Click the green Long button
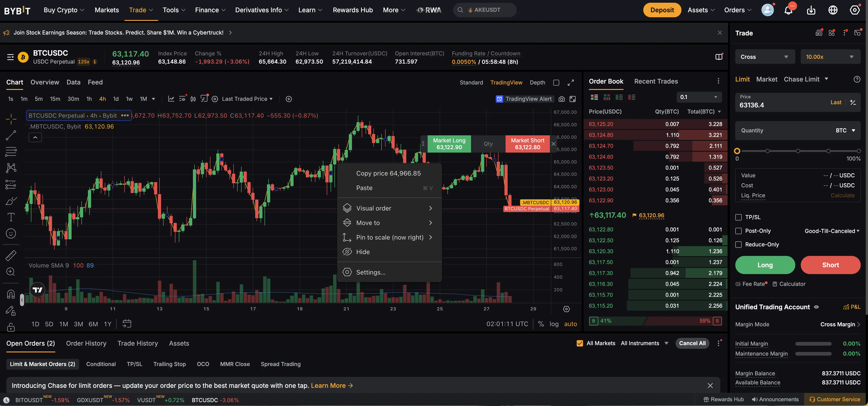This screenshot has height=406, width=868. [x=765, y=265]
